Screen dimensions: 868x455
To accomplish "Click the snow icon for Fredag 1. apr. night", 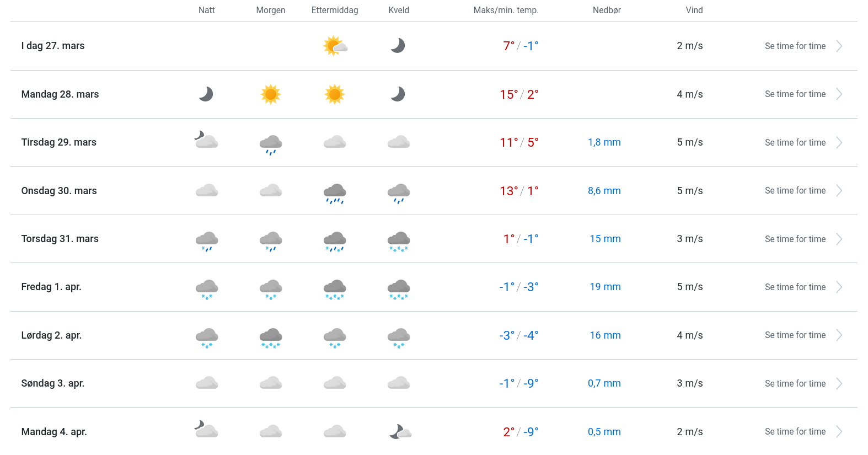I will pos(207,288).
